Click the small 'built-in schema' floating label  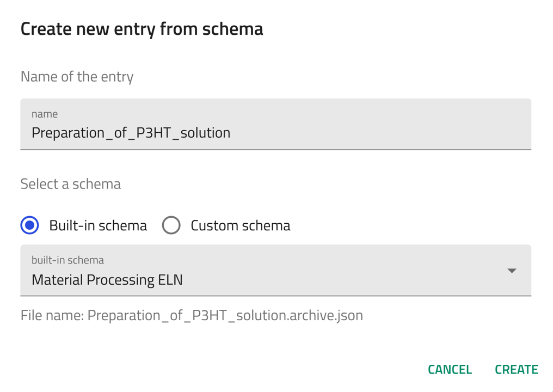[x=67, y=260]
